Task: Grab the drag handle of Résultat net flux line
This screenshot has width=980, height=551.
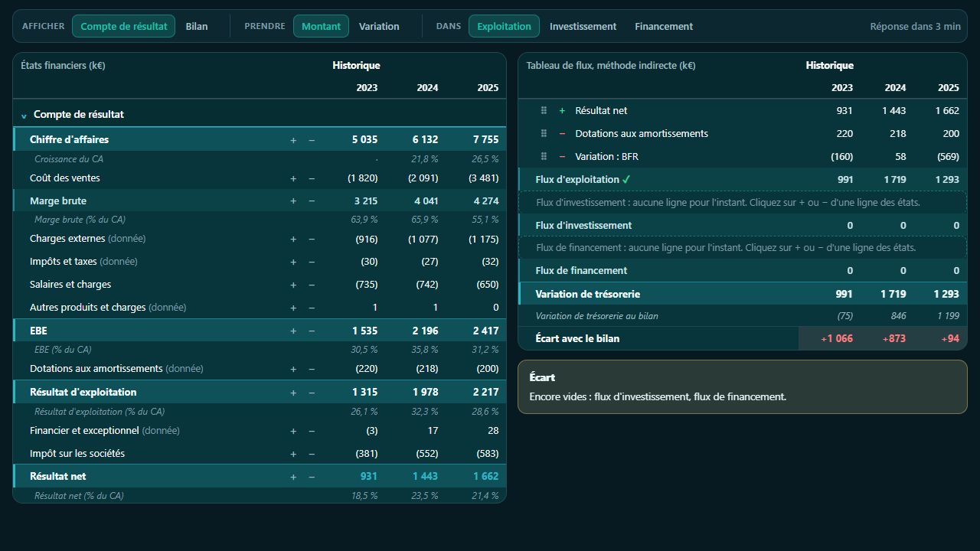Action: [544, 110]
